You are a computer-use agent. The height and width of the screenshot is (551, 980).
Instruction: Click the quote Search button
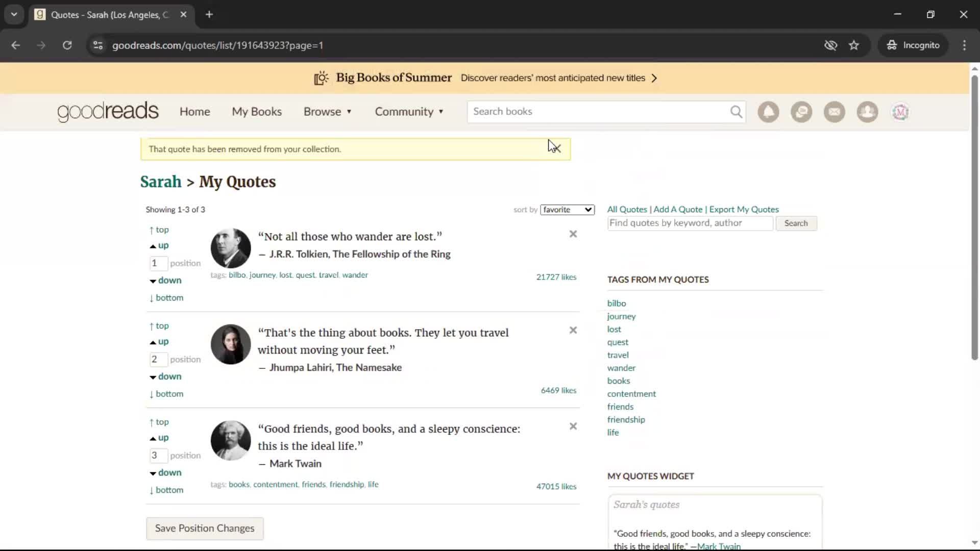pos(796,223)
